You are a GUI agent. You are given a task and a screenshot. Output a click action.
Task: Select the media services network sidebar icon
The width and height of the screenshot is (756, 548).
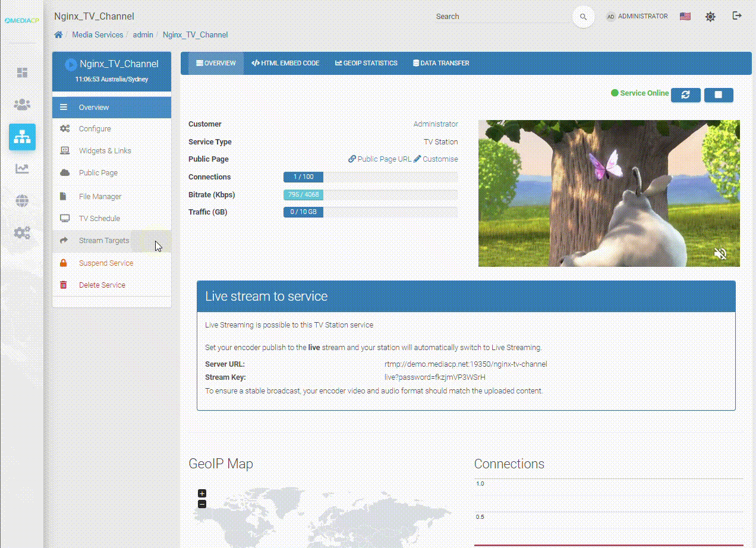22,137
